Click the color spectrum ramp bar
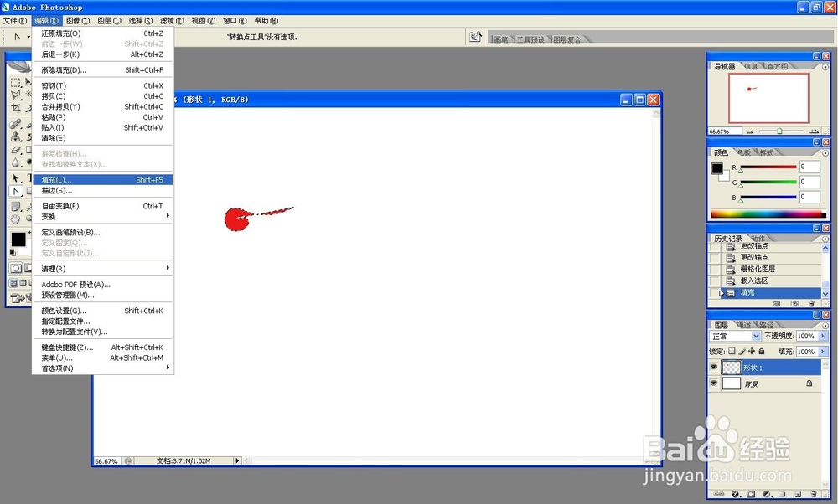Screen dimensions: 838x504 coord(768,214)
